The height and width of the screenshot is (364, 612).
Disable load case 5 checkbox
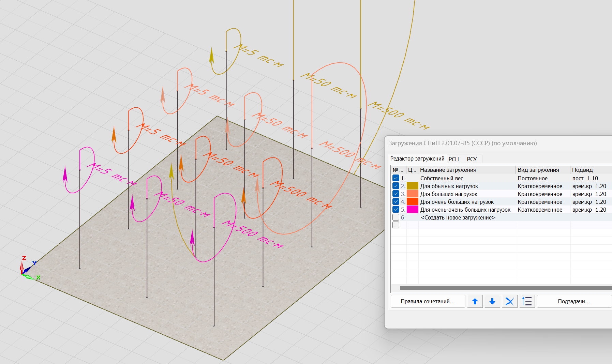click(x=395, y=209)
